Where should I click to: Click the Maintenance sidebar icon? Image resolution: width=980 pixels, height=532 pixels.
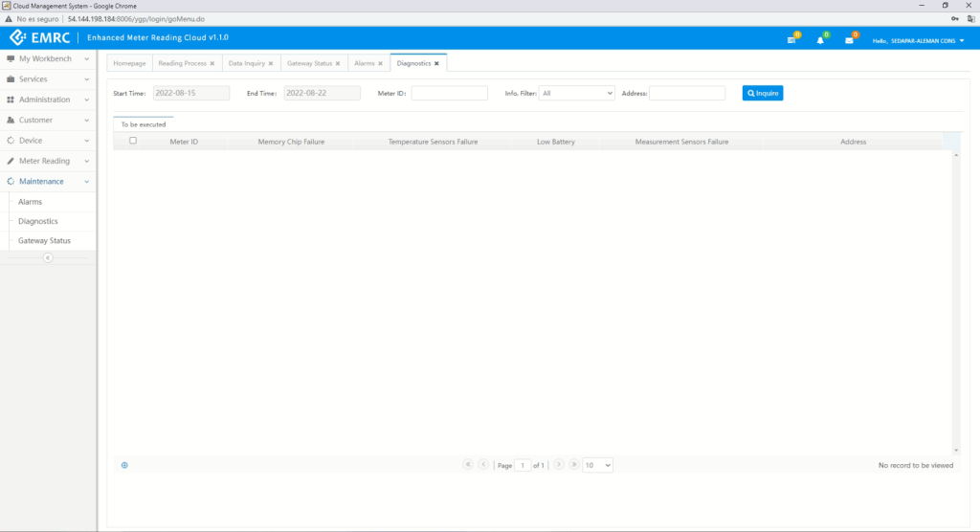pos(11,181)
